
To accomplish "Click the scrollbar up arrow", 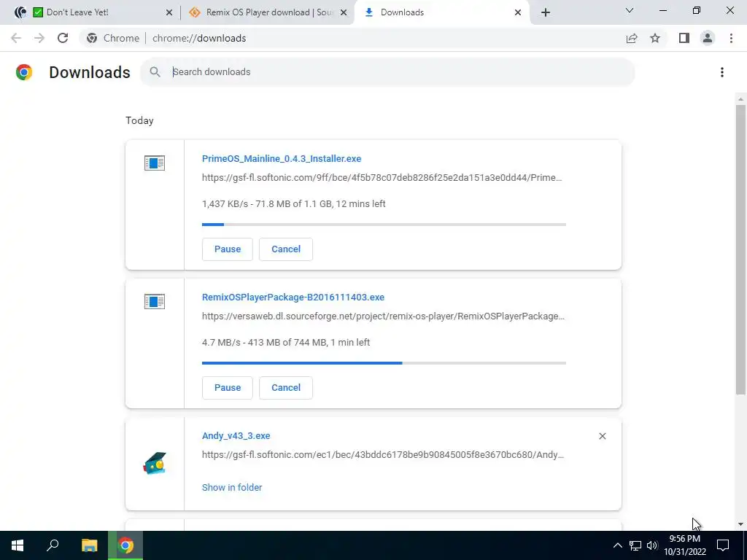I will [740, 99].
